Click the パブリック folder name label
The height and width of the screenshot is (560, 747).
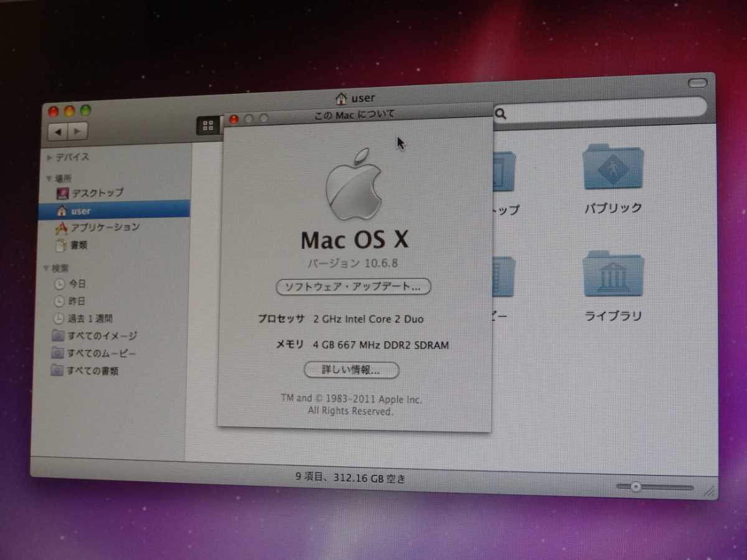pyautogui.click(x=613, y=208)
